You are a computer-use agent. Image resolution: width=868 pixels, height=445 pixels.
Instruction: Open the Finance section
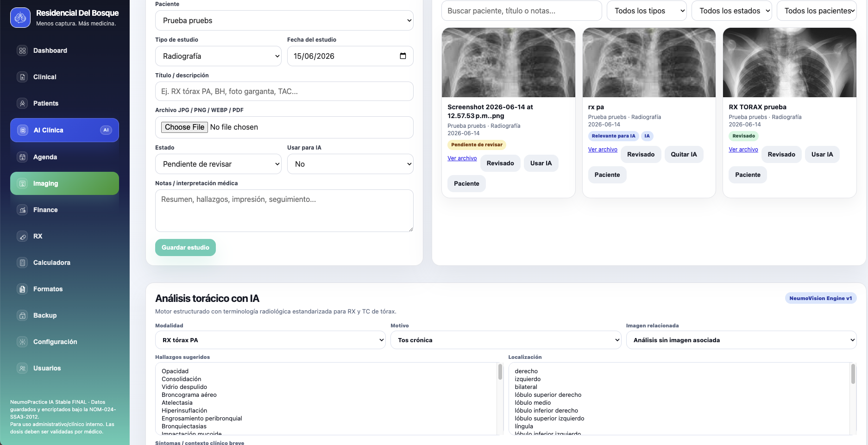[64, 210]
